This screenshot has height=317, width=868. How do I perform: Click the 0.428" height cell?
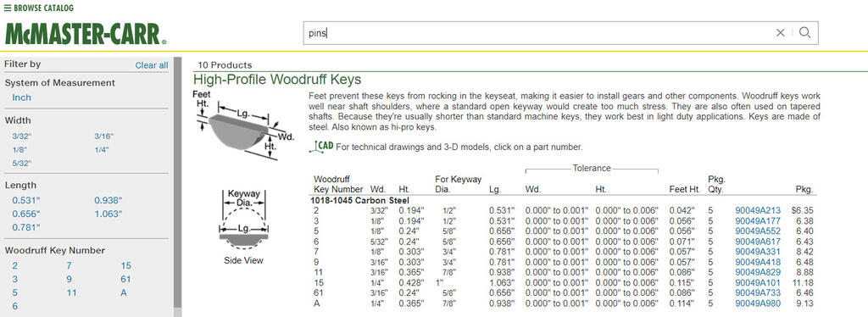click(412, 283)
